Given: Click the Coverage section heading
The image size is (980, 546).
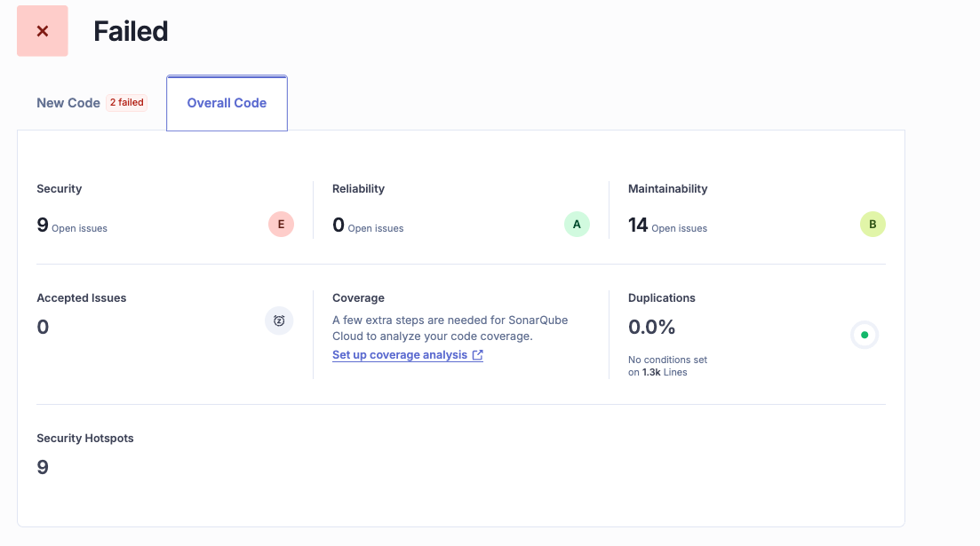Looking at the screenshot, I should click(x=358, y=298).
